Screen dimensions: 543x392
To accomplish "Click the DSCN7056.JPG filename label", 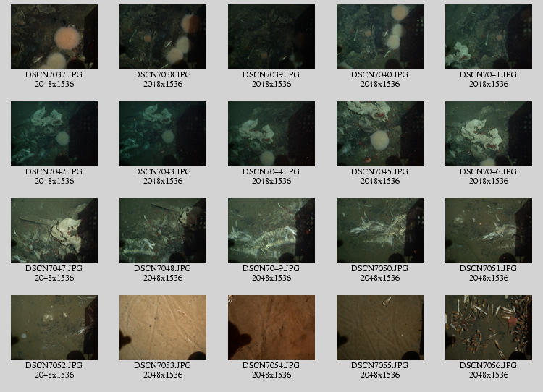I will click(x=489, y=365).
